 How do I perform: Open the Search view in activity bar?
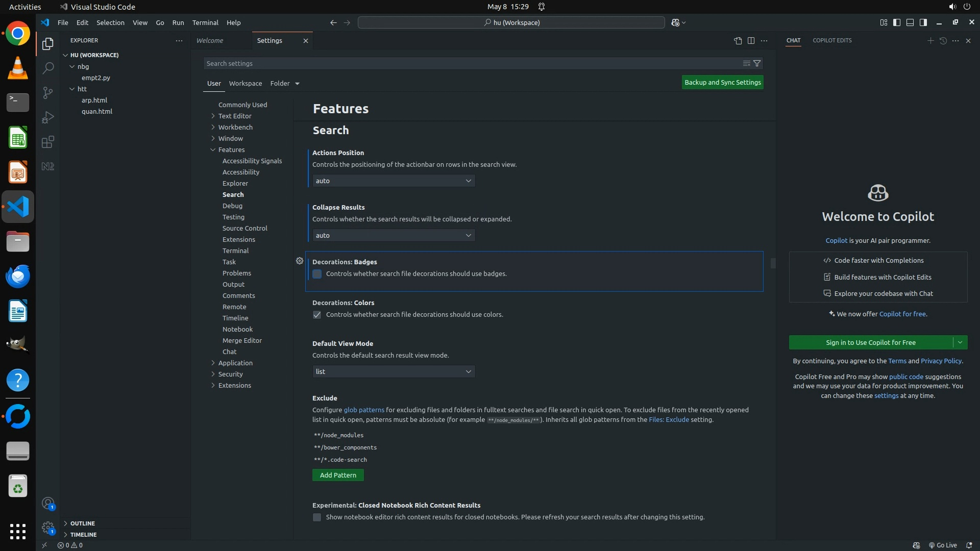click(x=47, y=68)
